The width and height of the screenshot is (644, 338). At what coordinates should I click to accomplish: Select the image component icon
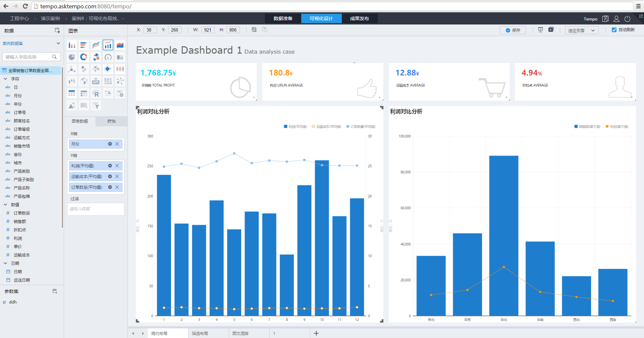pyautogui.click(x=72, y=105)
